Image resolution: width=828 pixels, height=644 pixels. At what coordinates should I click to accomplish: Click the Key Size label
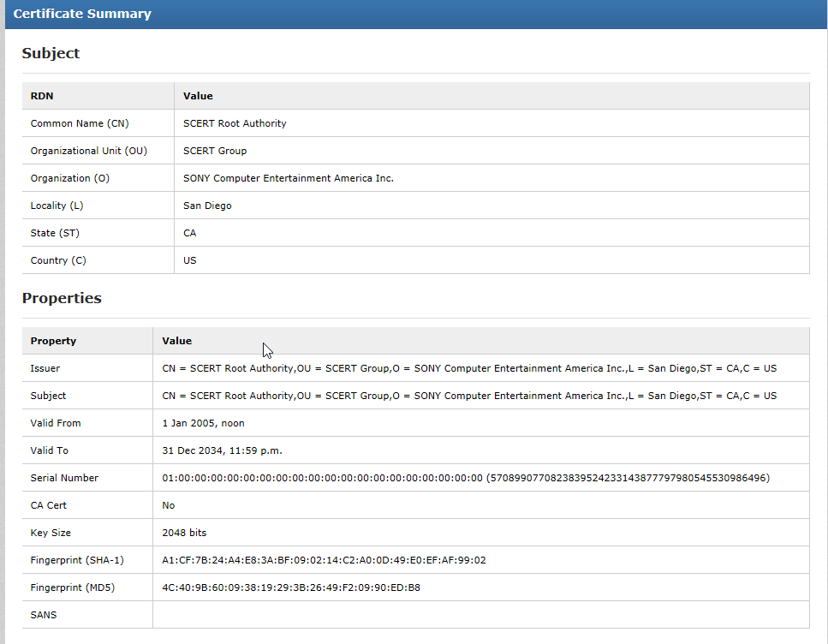pyautogui.click(x=51, y=533)
